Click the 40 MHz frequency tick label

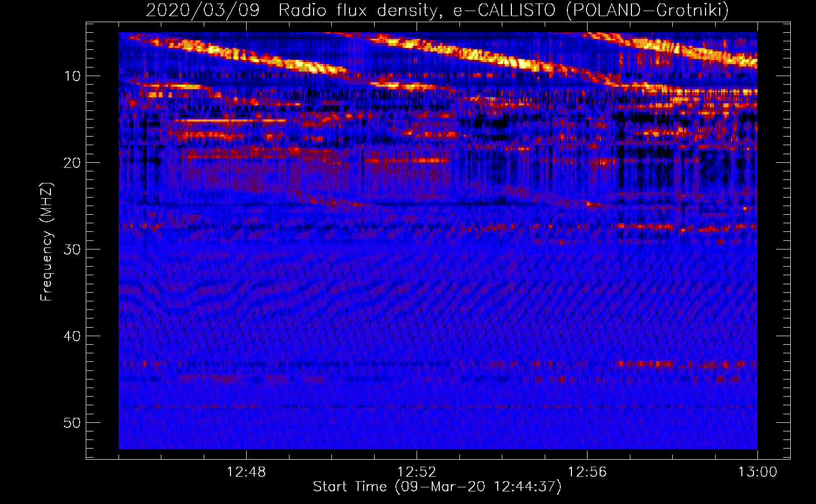pyautogui.click(x=72, y=336)
